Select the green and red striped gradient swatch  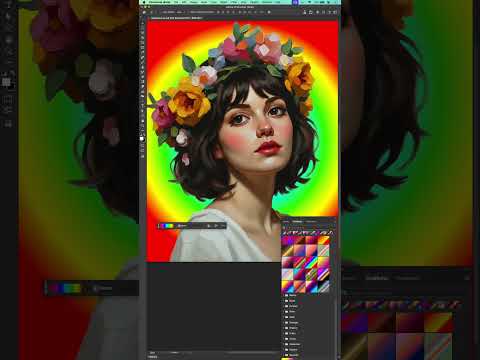click(312, 274)
